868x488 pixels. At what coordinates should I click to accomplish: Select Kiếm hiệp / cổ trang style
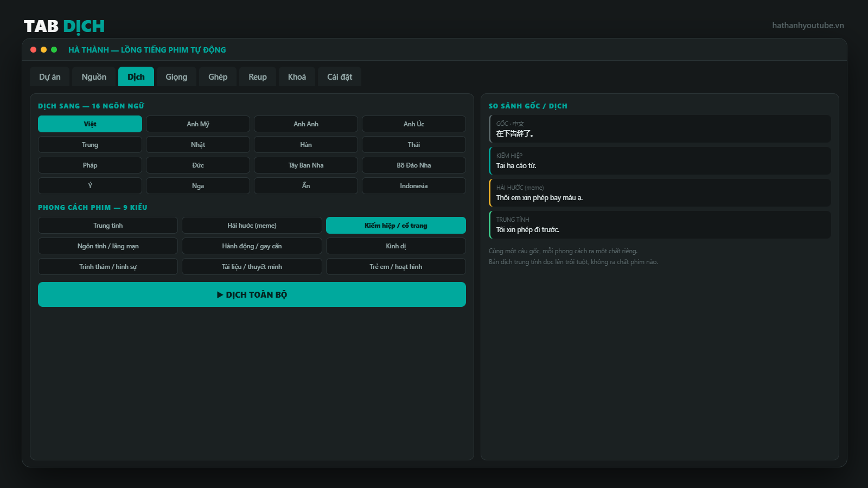tap(396, 226)
